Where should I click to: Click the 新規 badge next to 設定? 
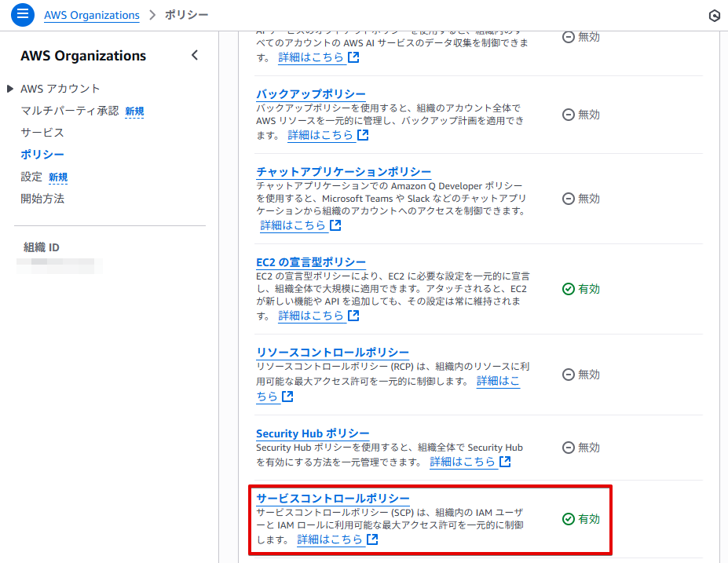coord(58,177)
